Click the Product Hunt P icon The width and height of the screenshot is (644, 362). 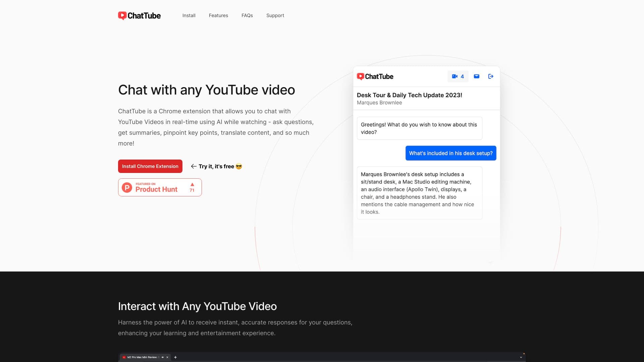pyautogui.click(x=127, y=187)
